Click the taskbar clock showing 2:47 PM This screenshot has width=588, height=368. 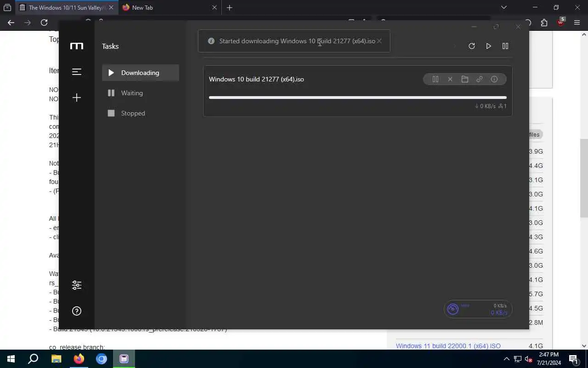548,359
